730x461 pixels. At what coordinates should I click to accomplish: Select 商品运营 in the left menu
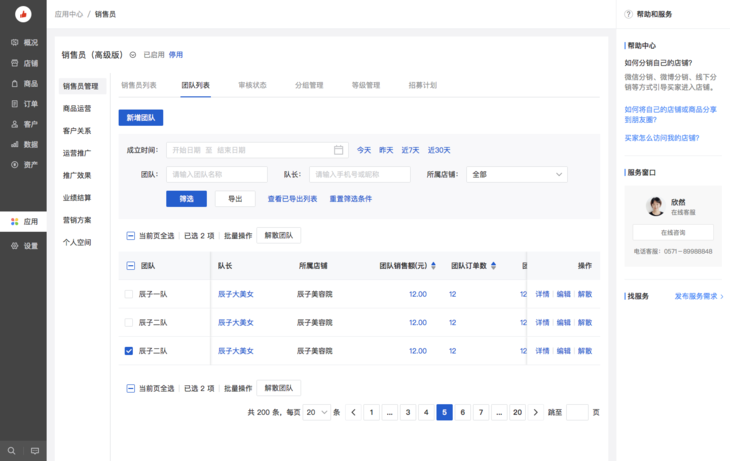(77, 108)
